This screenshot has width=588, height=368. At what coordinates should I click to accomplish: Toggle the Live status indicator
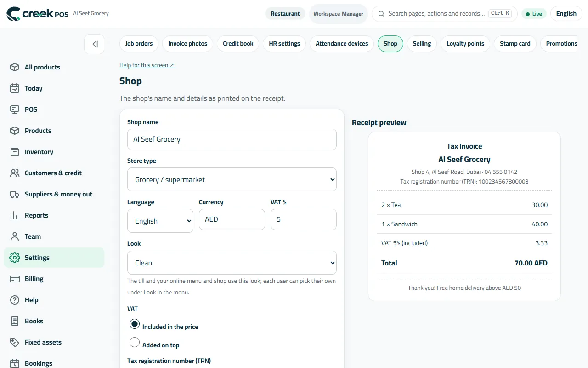coord(534,14)
